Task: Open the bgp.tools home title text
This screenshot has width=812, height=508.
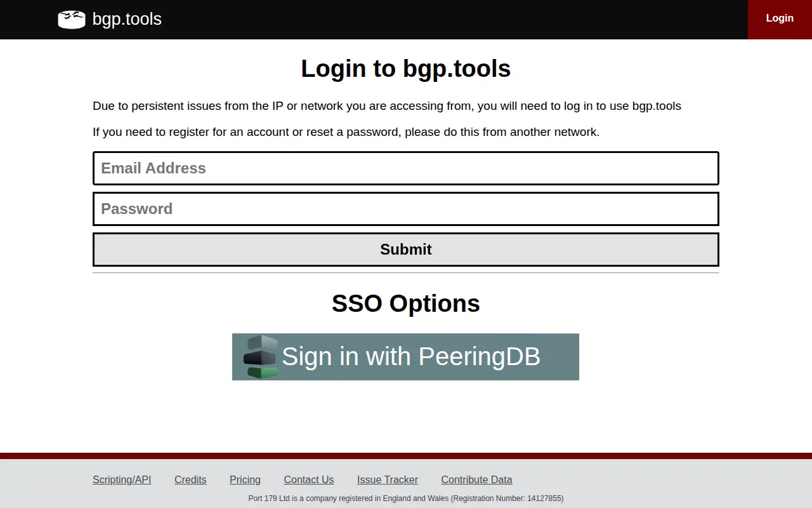Action: 127,19
